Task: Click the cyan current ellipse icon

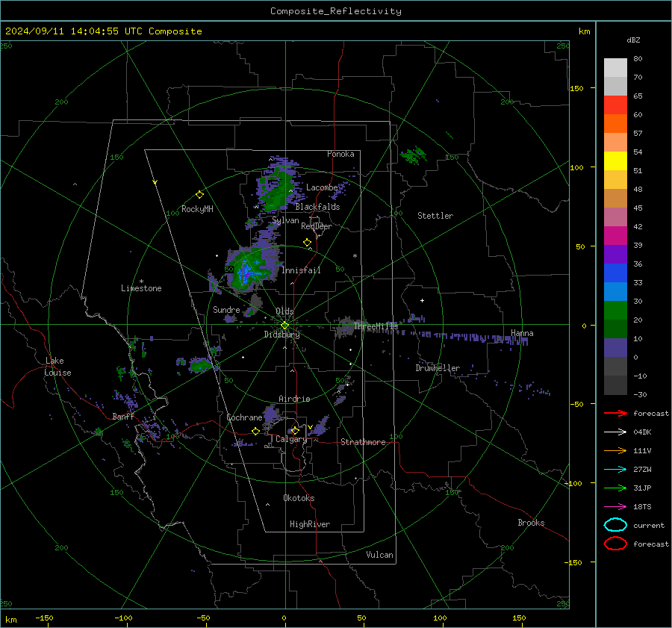Action: click(x=615, y=525)
